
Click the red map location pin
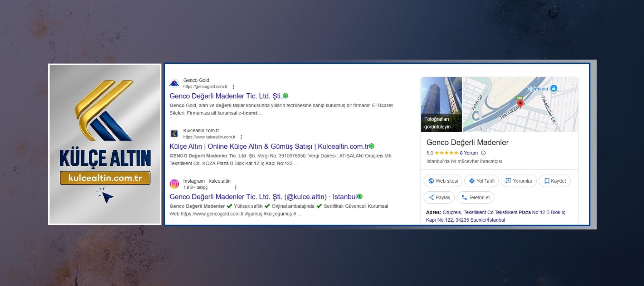(521, 104)
